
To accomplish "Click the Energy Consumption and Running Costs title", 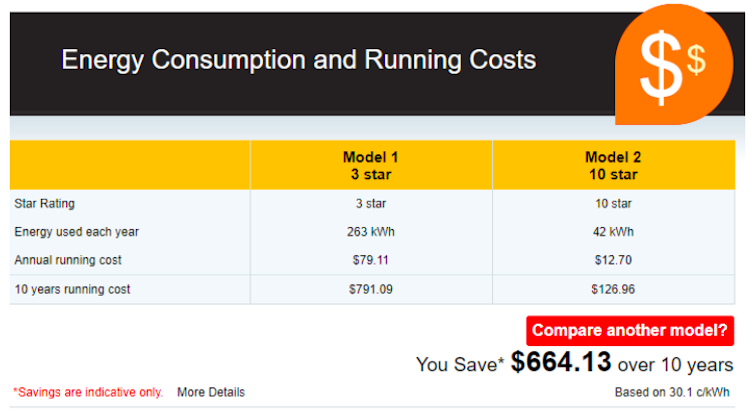I will (298, 60).
